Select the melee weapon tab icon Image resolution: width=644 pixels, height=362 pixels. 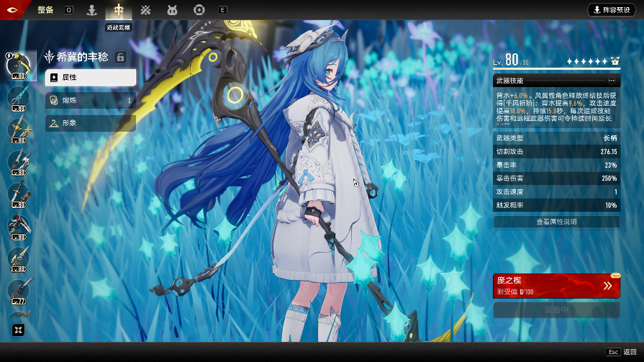[x=118, y=10]
